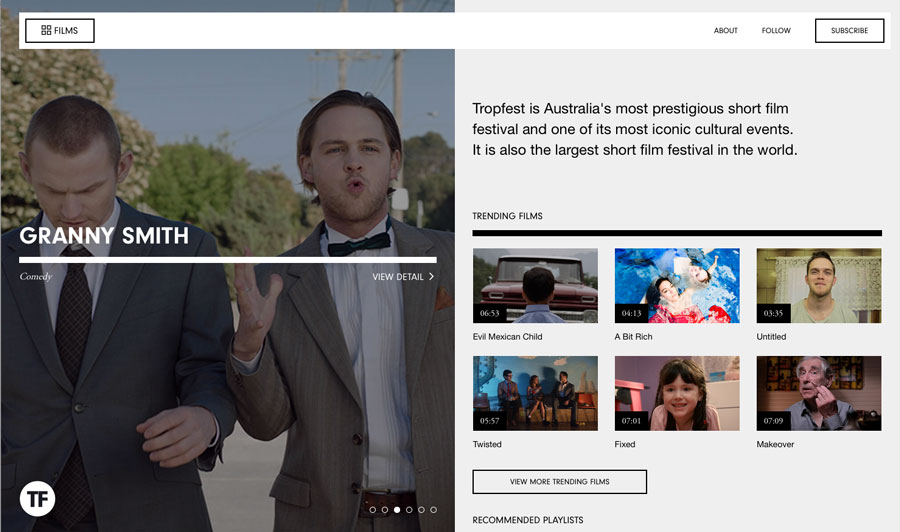Click the Subscribe button
Image resolution: width=900 pixels, height=532 pixels.
849,30
